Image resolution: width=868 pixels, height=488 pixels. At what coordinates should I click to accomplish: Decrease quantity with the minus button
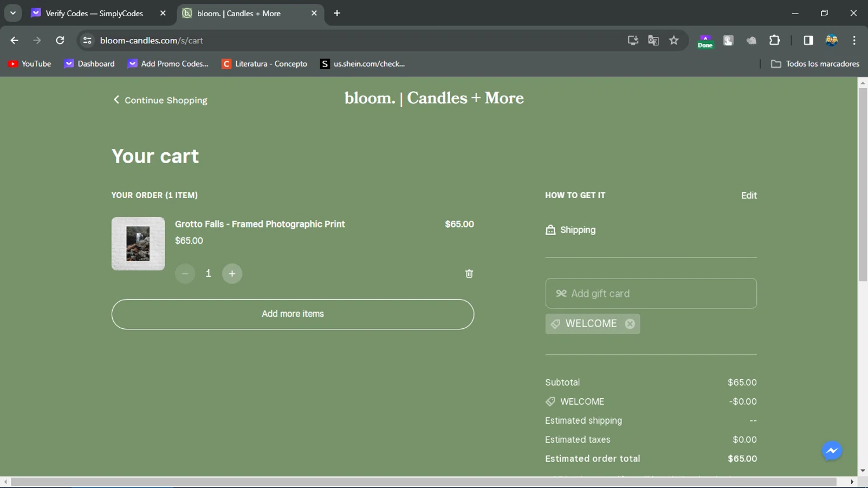click(x=185, y=274)
